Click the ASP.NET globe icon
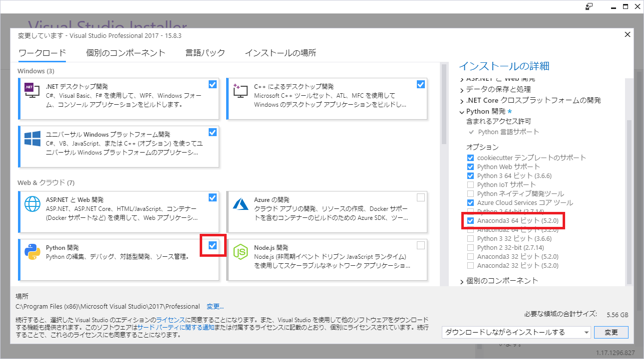The width and height of the screenshot is (644, 359). (32, 204)
